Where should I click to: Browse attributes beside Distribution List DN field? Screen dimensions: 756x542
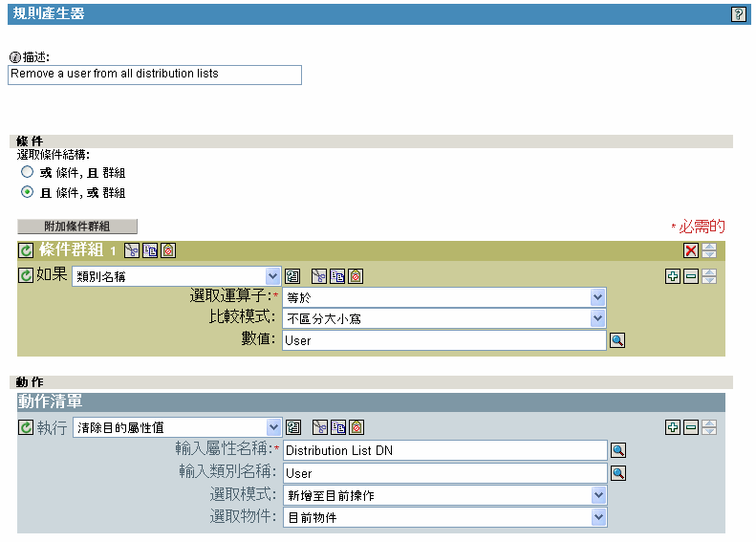[x=618, y=450]
